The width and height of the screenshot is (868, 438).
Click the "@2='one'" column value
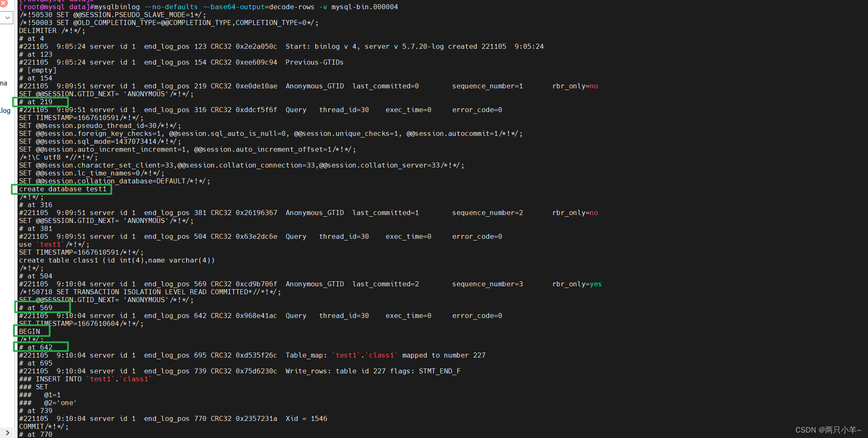(x=61, y=403)
